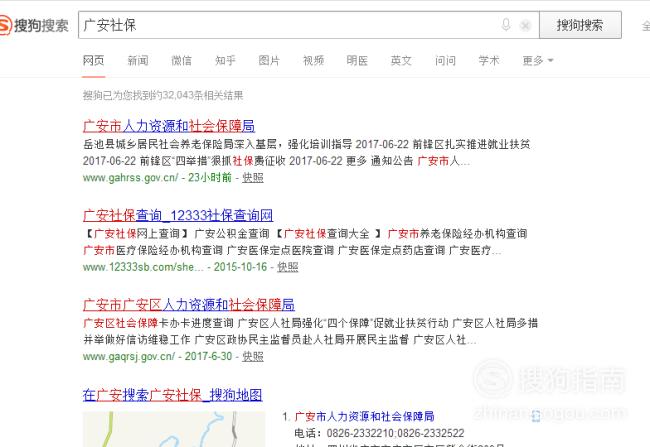Click the www.gahrss.gov.cn/ URL text
Viewport: 650px width, 447px height.
[x=131, y=177]
